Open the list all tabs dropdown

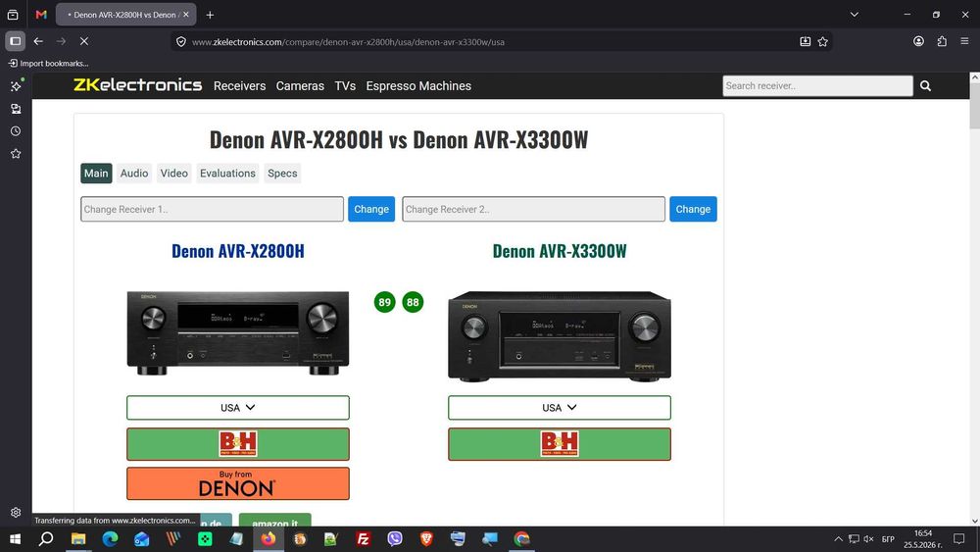[x=854, y=15]
